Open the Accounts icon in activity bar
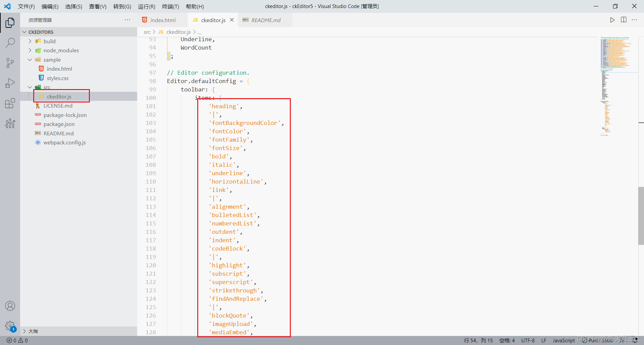This screenshot has height=345, width=644. [10, 306]
